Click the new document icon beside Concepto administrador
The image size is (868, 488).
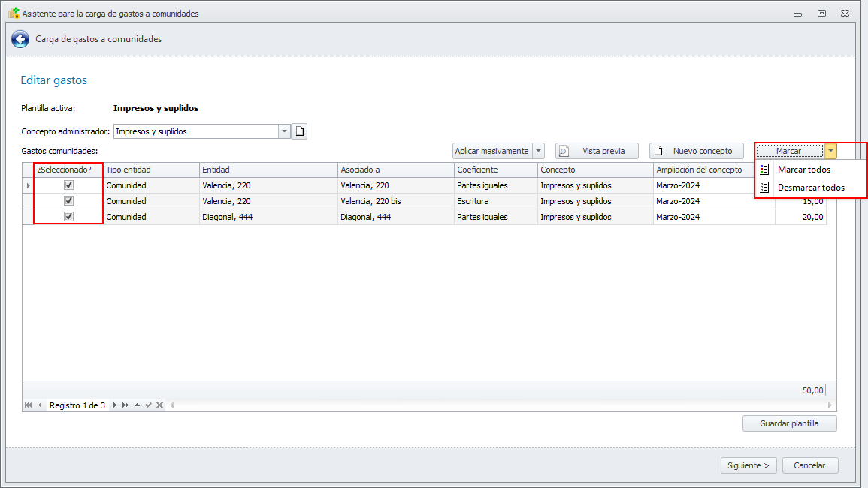(300, 131)
